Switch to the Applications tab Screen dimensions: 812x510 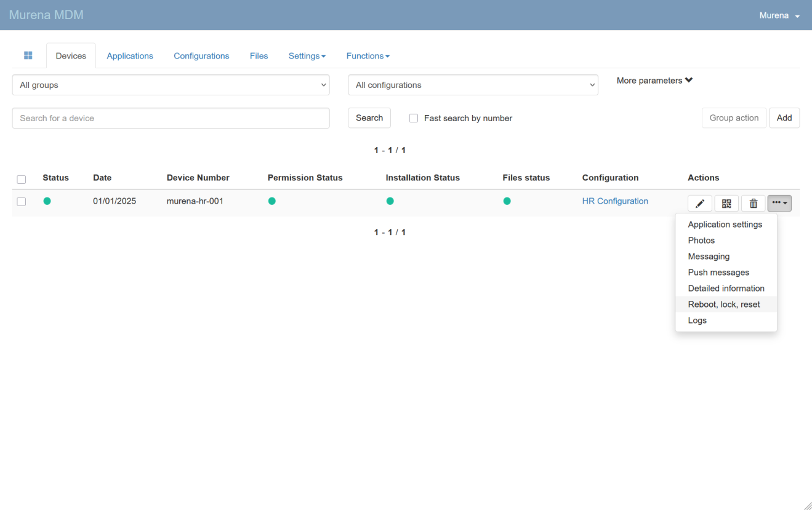[x=130, y=56]
